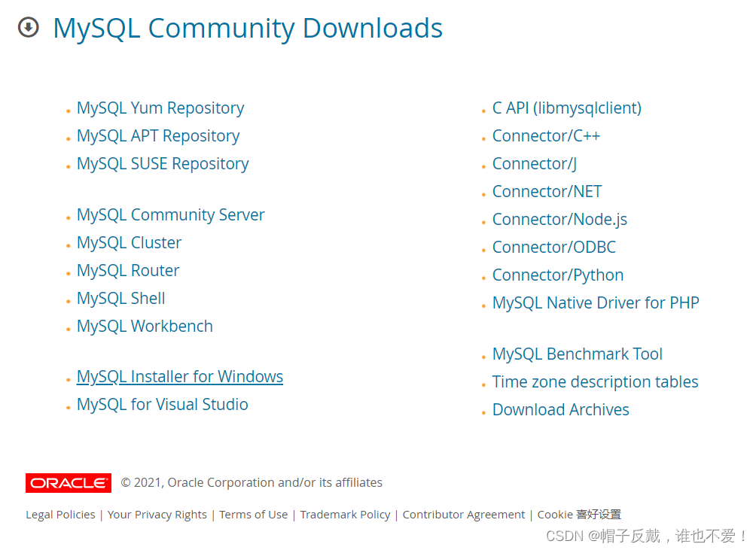Go to MySQL Community Server downloads
This screenshot has width=756, height=550.
tap(171, 215)
